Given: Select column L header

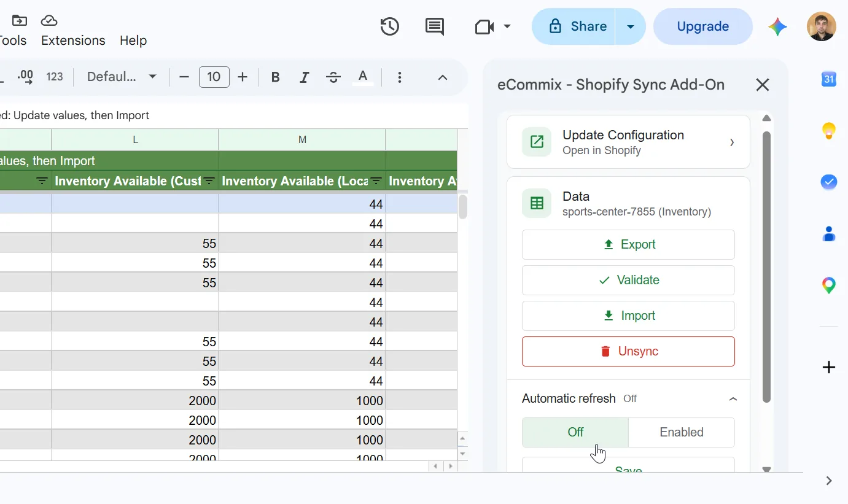Looking at the screenshot, I should pos(135,140).
